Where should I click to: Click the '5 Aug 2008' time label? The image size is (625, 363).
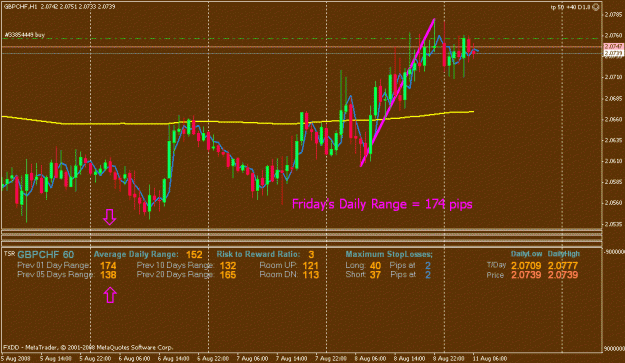[x=16, y=359]
